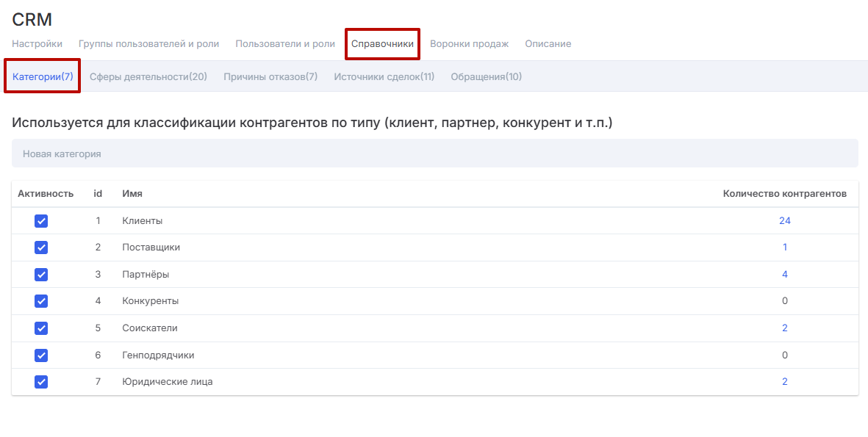Uncheck the activity checkbox for Клиенты
Image resolution: width=868 pixels, height=437 pixels.
point(41,221)
